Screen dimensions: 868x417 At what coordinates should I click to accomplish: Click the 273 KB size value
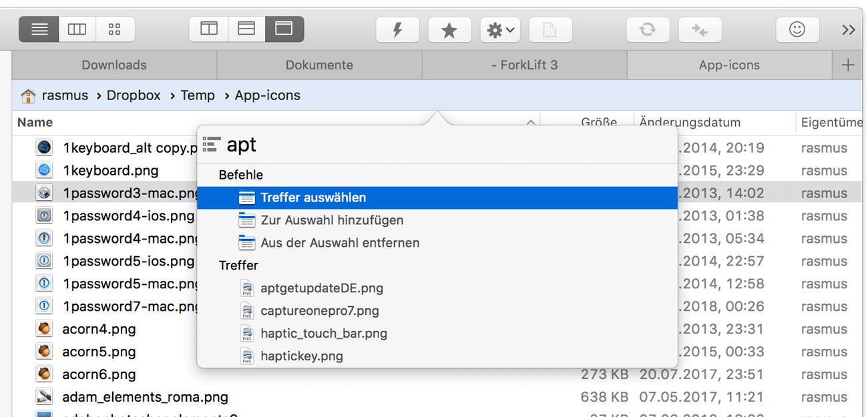click(604, 374)
